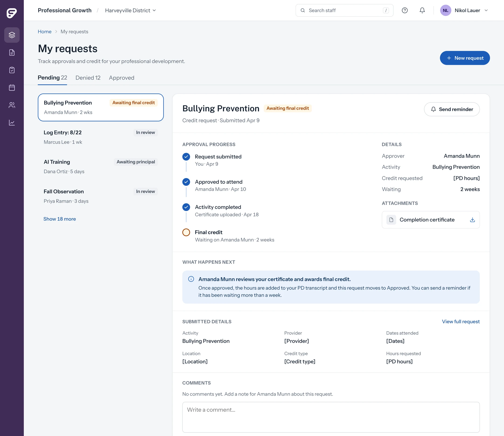Click Awaiting final credit badge in detail header
Viewport: 504px width, 436px height.
pyautogui.click(x=288, y=108)
